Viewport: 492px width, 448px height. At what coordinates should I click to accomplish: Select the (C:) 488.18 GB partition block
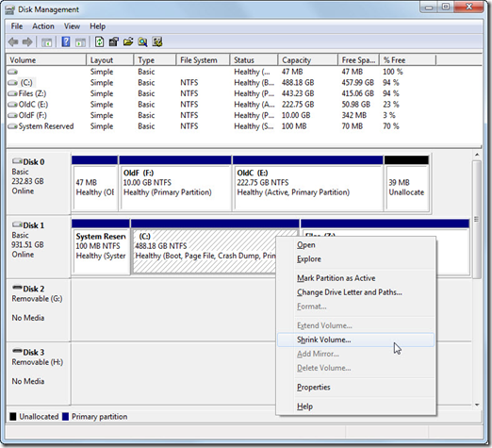pyautogui.click(x=205, y=247)
